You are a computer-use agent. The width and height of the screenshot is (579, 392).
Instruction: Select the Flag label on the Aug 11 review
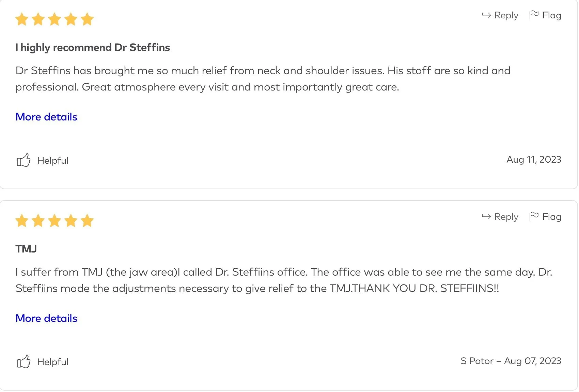tap(552, 15)
